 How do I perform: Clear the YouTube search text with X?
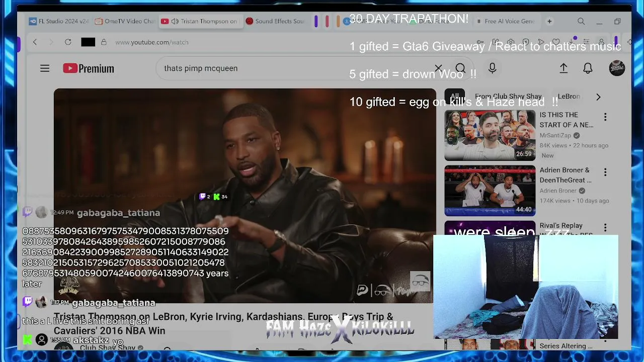point(438,68)
